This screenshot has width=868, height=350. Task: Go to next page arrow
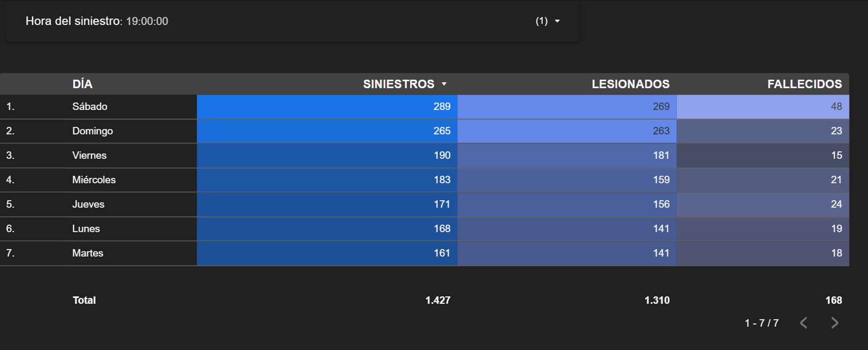click(835, 323)
